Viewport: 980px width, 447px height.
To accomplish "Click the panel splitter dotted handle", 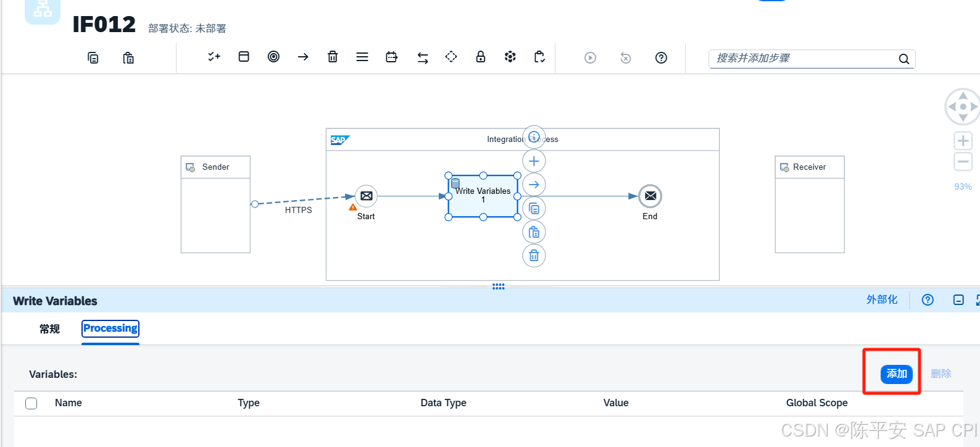I will tap(499, 286).
